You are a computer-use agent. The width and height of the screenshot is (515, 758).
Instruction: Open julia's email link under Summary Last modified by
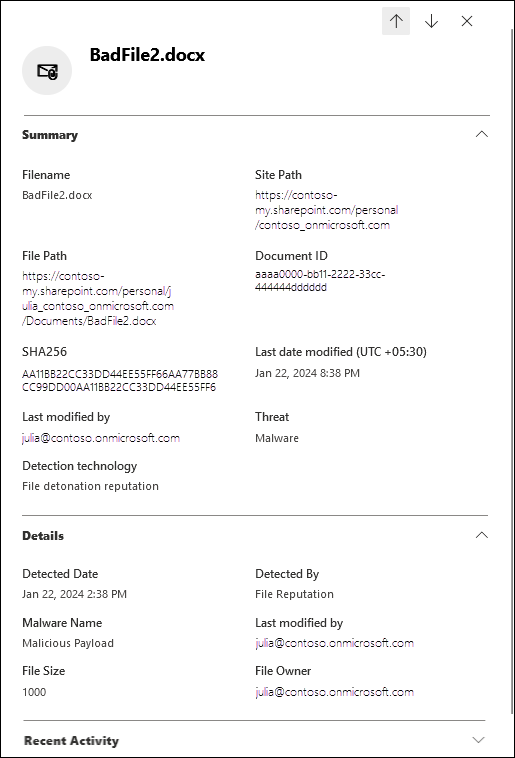(x=101, y=438)
